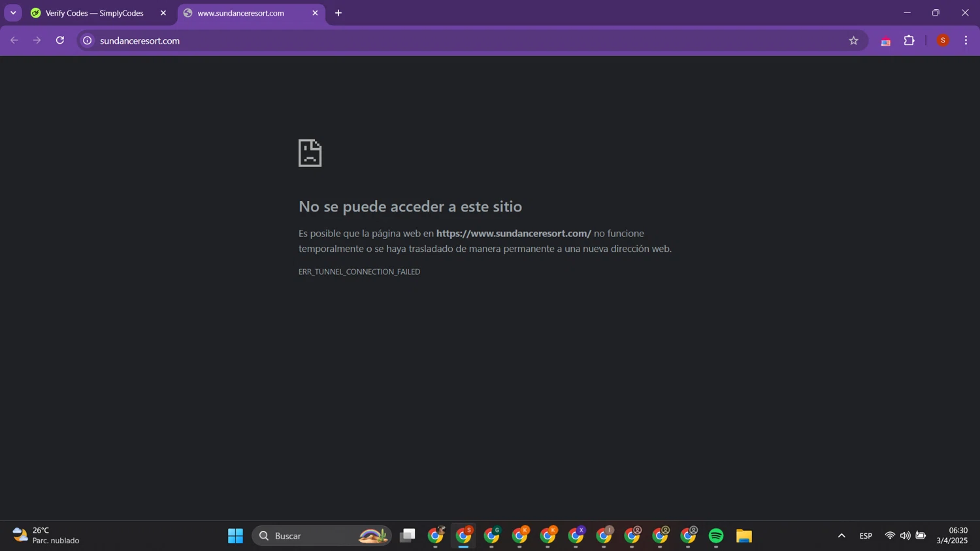Viewport: 980px width, 551px height.
Task: Open the weather widget showing 26°C
Action: point(46,535)
